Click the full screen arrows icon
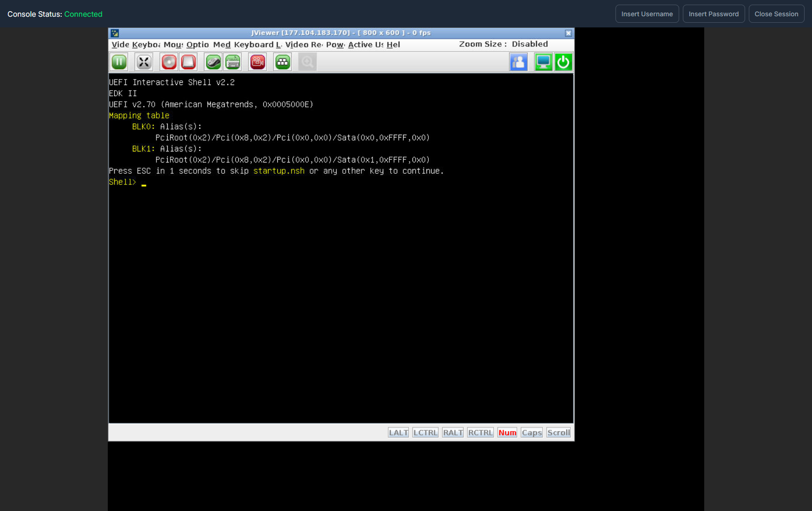 (x=144, y=62)
